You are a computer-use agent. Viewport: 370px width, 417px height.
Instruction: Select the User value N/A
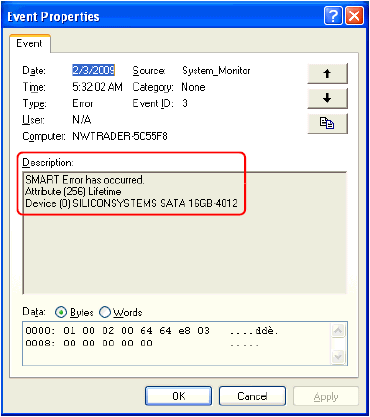pos(82,120)
